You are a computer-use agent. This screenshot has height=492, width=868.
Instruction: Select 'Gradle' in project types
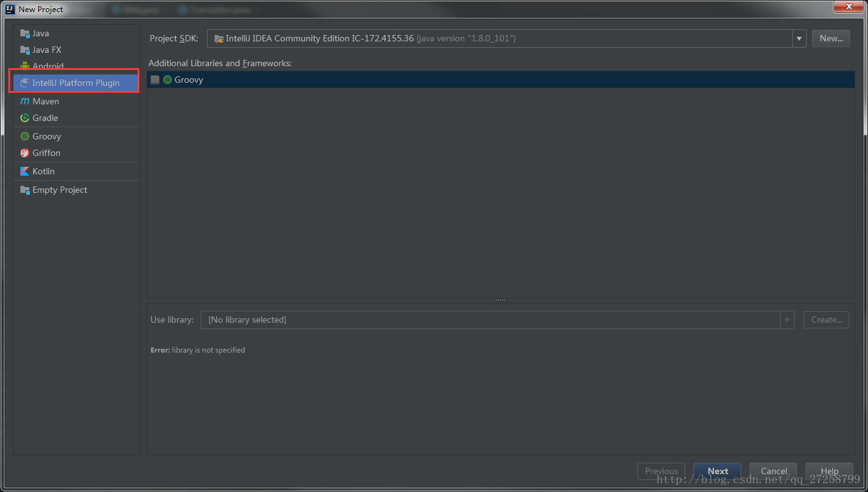point(45,118)
